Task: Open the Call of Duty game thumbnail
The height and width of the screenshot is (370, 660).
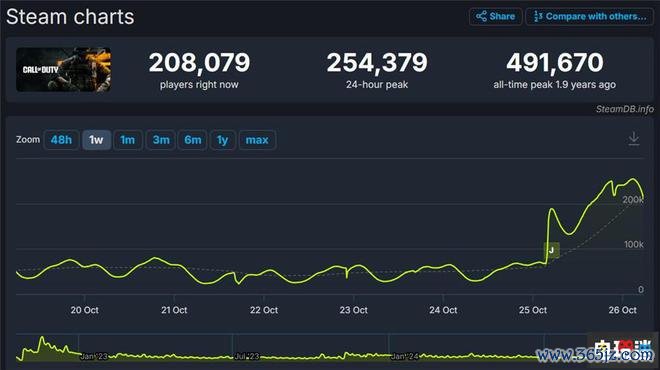Action: point(64,69)
